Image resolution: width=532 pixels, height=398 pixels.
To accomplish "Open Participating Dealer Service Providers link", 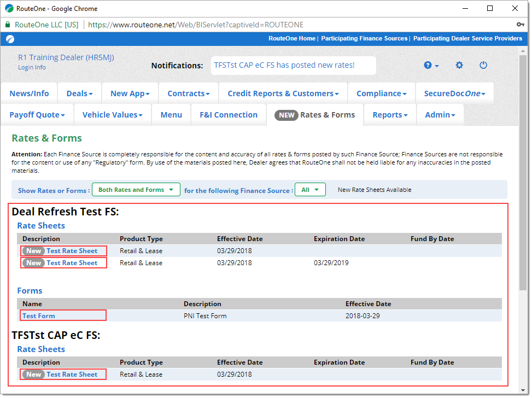I will pyautogui.click(x=467, y=38).
